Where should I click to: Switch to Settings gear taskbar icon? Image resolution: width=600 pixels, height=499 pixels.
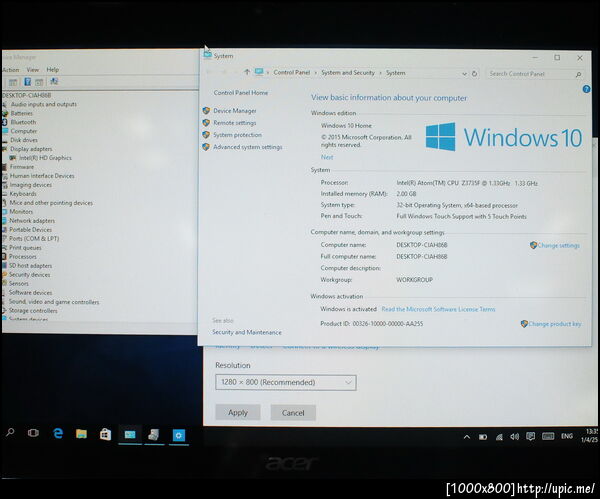tap(179, 435)
